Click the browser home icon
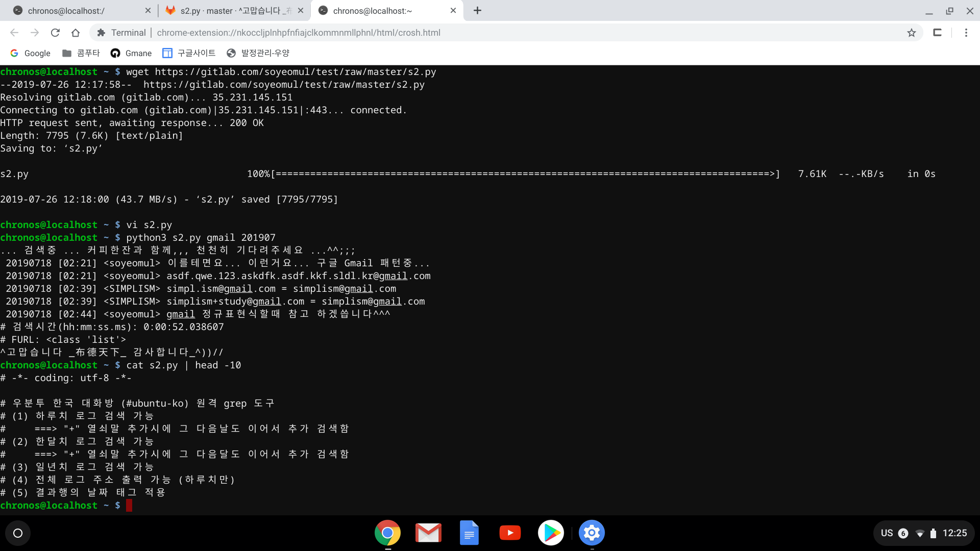Image resolution: width=980 pixels, height=551 pixels. pyautogui.click(x=76, y=32)
